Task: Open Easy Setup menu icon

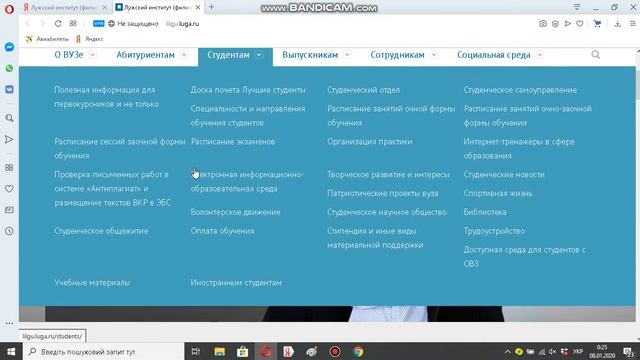Action: tap(633, 24)
